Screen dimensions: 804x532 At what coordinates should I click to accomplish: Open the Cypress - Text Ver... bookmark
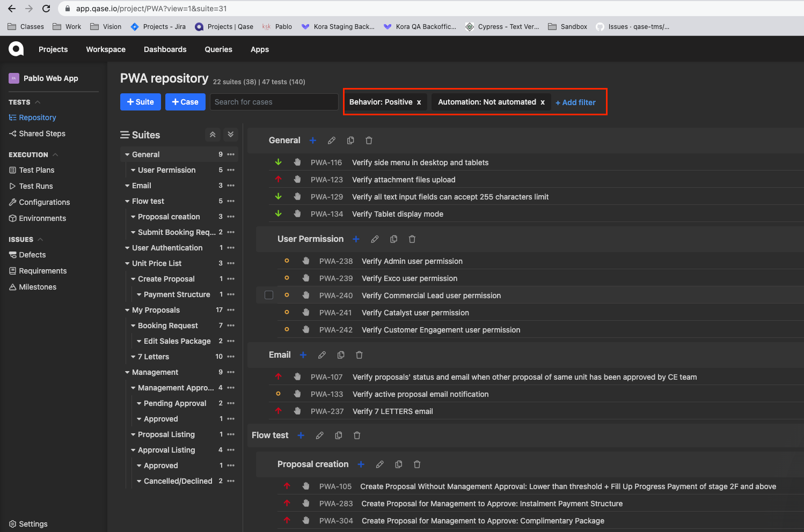point(502,26)
